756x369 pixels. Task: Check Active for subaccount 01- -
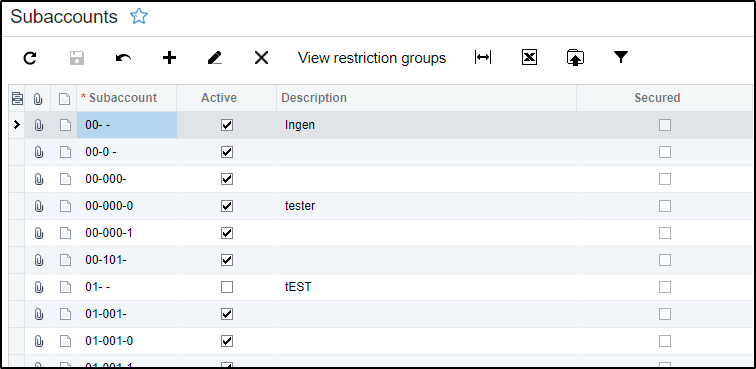tap(227, 287)
